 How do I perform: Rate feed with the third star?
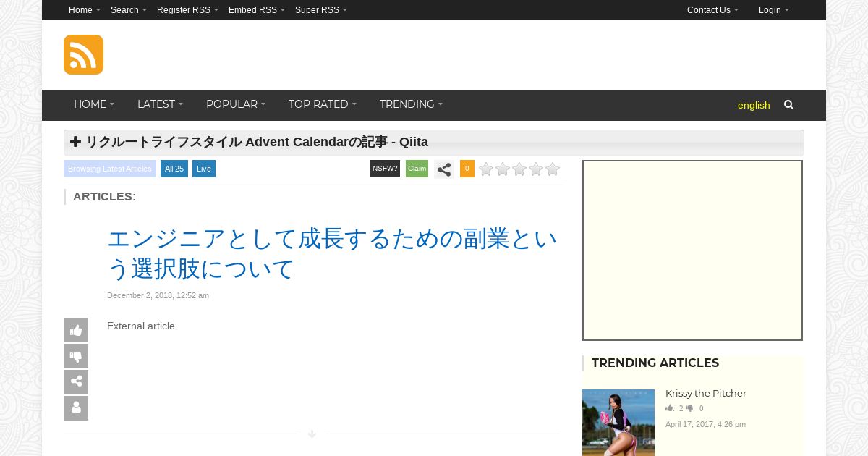[x=519, y=169]
